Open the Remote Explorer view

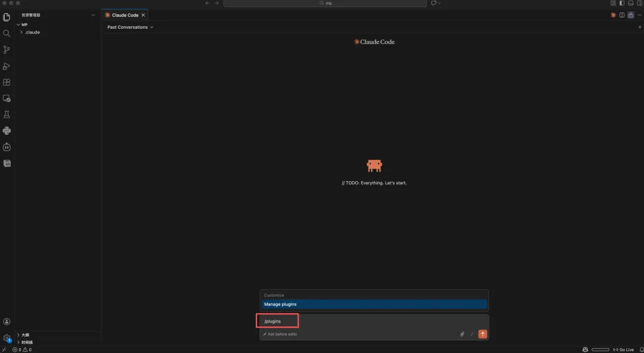coord(7,98)
